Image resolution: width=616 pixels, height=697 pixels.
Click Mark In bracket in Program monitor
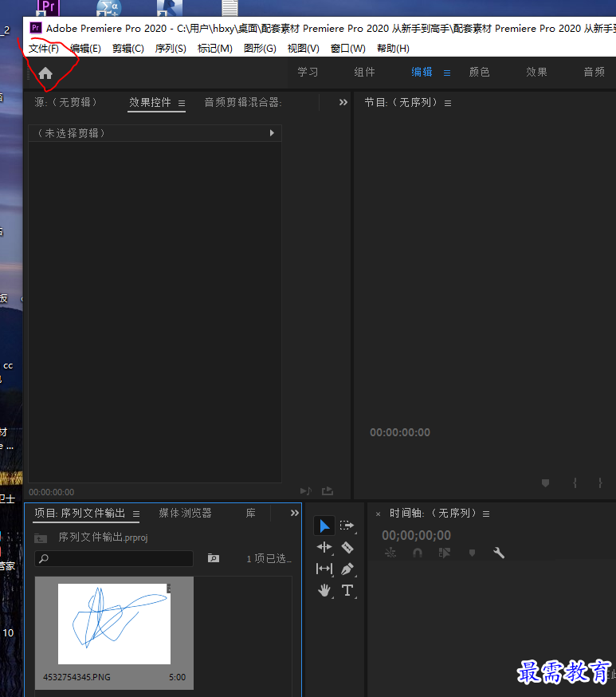click(575, 482)
